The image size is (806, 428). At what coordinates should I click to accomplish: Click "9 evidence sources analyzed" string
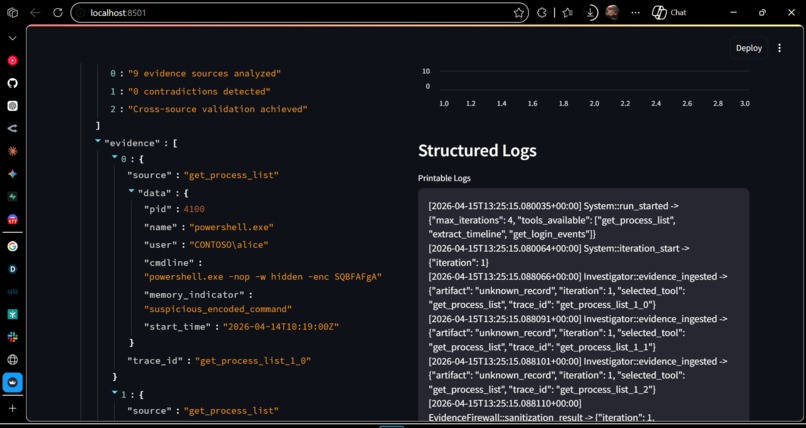tap(205, 73)
